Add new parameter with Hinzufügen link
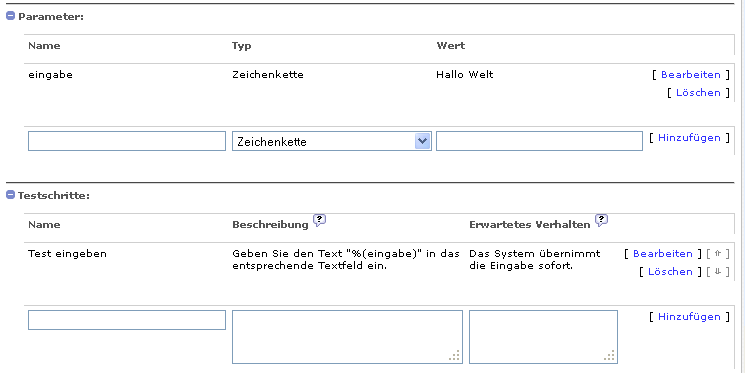The height and width of the screenshot is (373, 745). (x=689, y=138)
